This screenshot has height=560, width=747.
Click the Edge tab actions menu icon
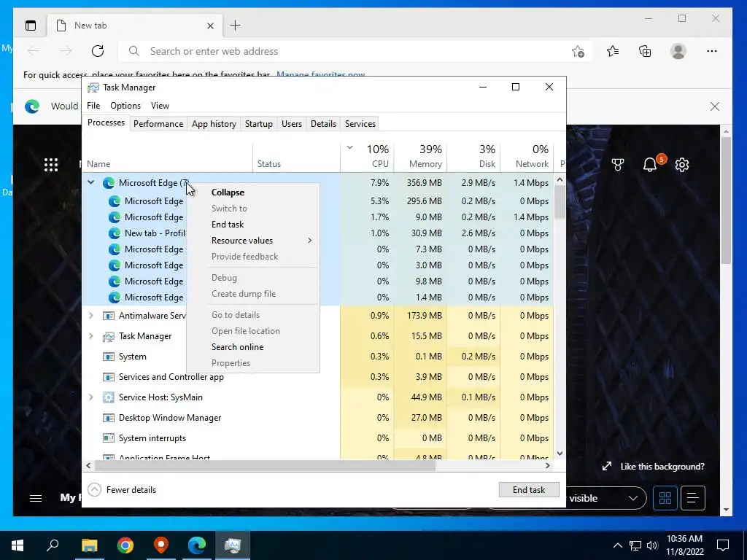pyautogui.click(x=31, y=26)
